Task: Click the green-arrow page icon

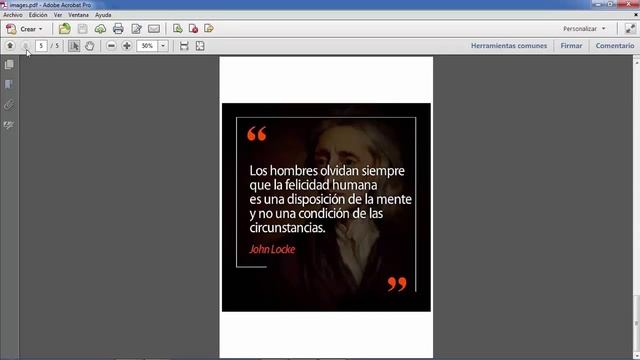Action: pos(178,29)
